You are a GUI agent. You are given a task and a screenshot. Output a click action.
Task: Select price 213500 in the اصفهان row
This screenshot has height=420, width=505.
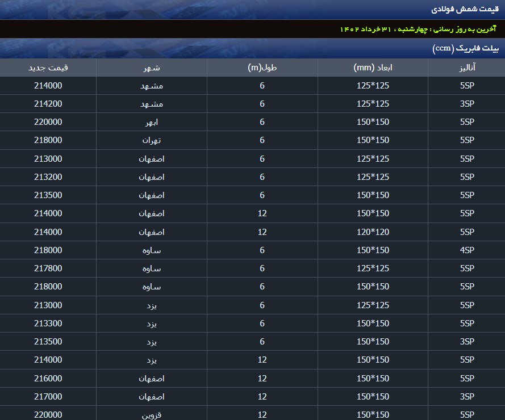click(48, 195)
